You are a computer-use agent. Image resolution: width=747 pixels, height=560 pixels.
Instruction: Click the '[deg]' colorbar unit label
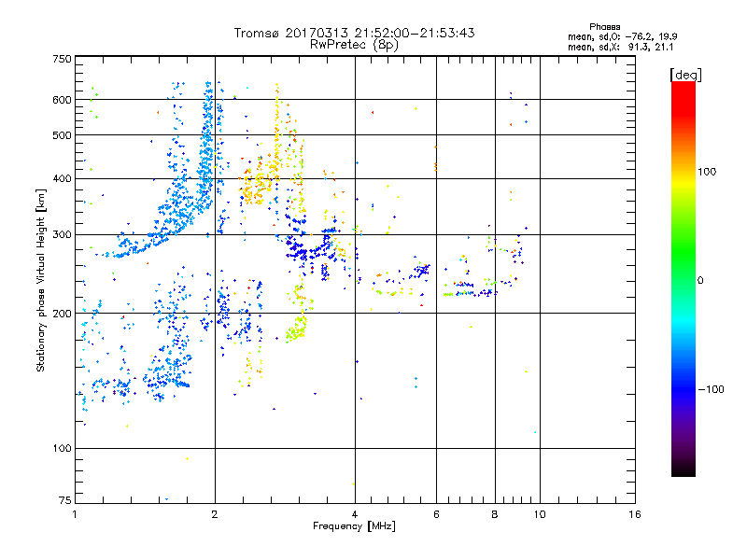(x=685, y=75)
